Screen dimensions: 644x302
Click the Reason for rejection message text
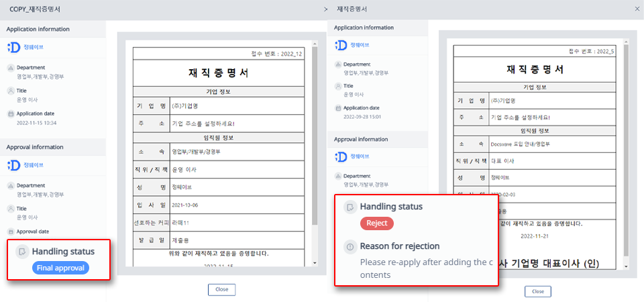[426, 268]
